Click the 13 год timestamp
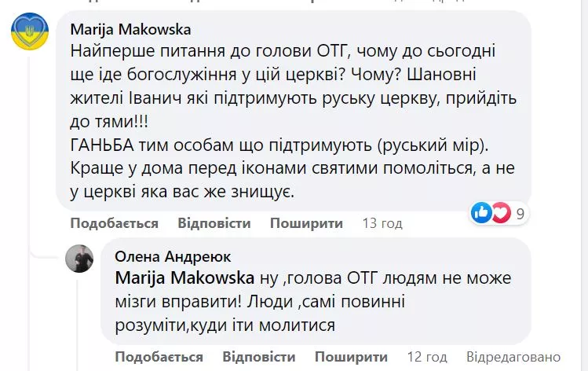The height and width of the screenshot is (371, 588). coord(382,223)
